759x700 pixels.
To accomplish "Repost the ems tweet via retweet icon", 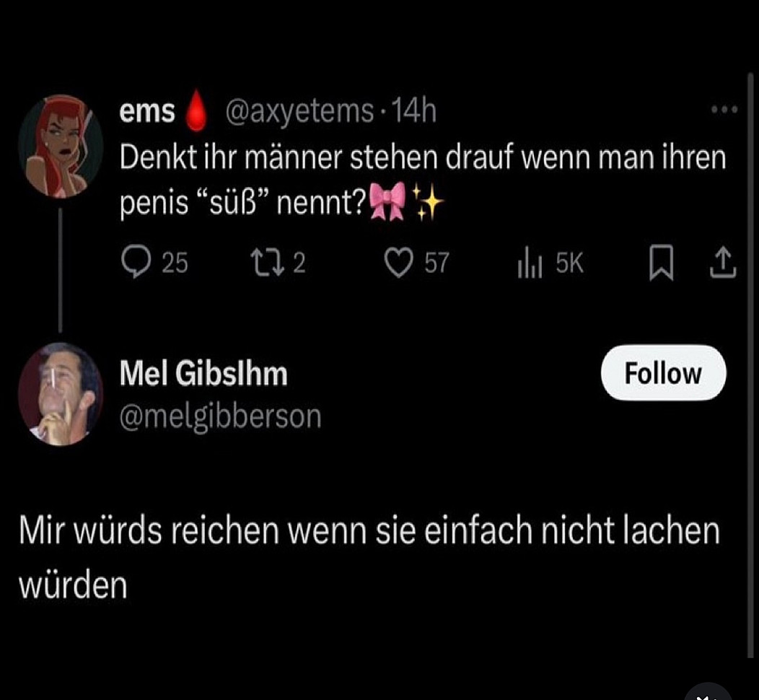I will click(267, 263).
